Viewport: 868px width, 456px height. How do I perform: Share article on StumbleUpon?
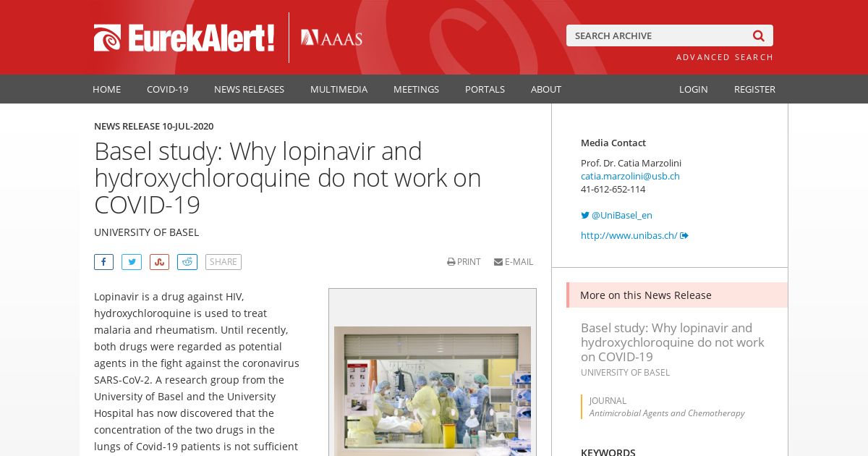(x=159, y=262)
